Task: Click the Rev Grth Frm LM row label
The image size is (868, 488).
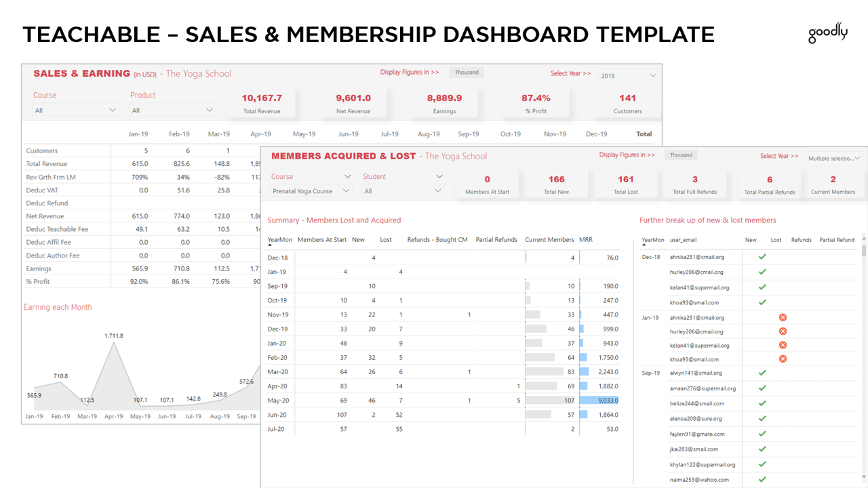Action: pyautogui.click(x=51, y=177)
